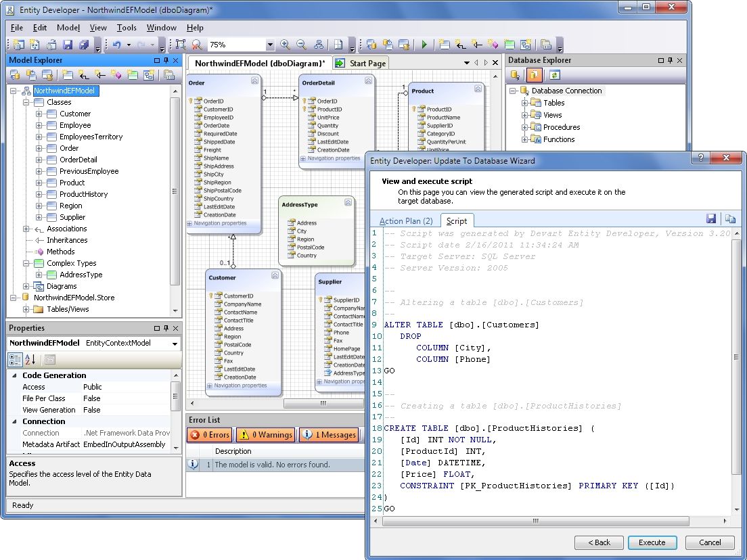Zoom in on the diagram with the magnifier
747x560 pixels.
click(285, 45)
